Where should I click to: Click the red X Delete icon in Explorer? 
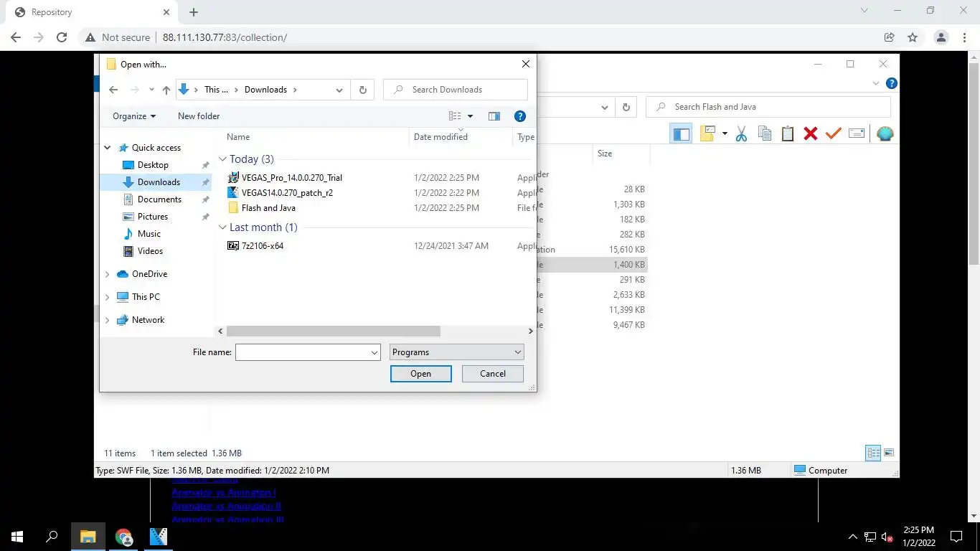[811, 133]
